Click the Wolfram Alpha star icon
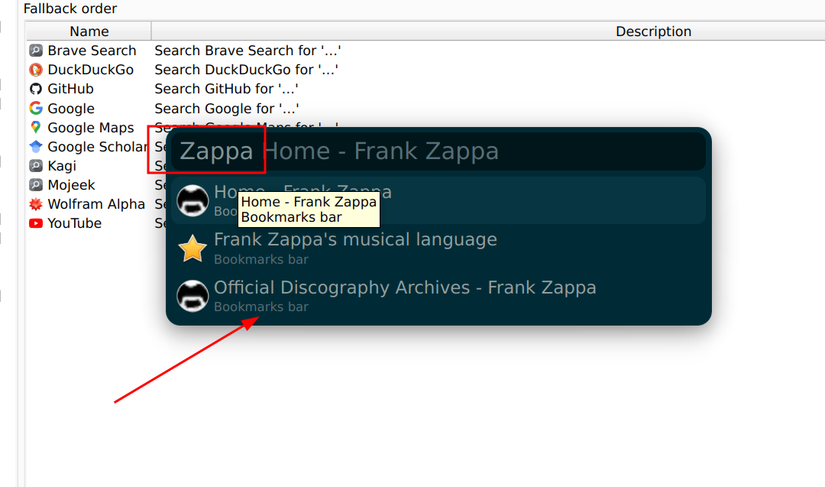This screenshot has width=825, height=487. coord(36,204)
